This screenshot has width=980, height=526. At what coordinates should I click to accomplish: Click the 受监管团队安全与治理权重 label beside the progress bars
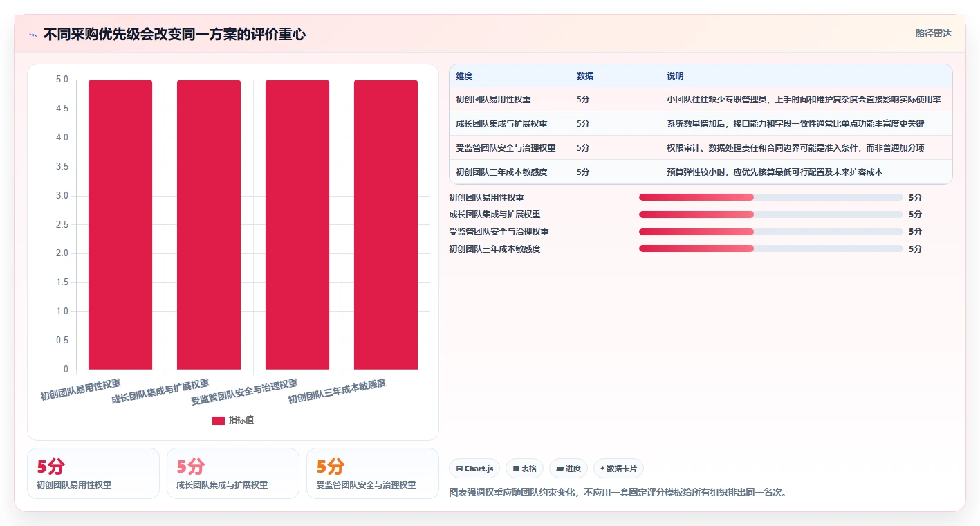(499, 232)
